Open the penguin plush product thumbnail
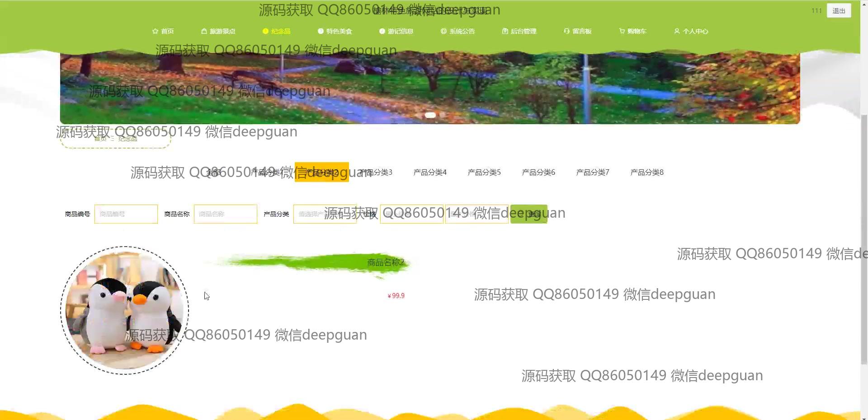This screenshot has height=420, width=868. point(124,310)
